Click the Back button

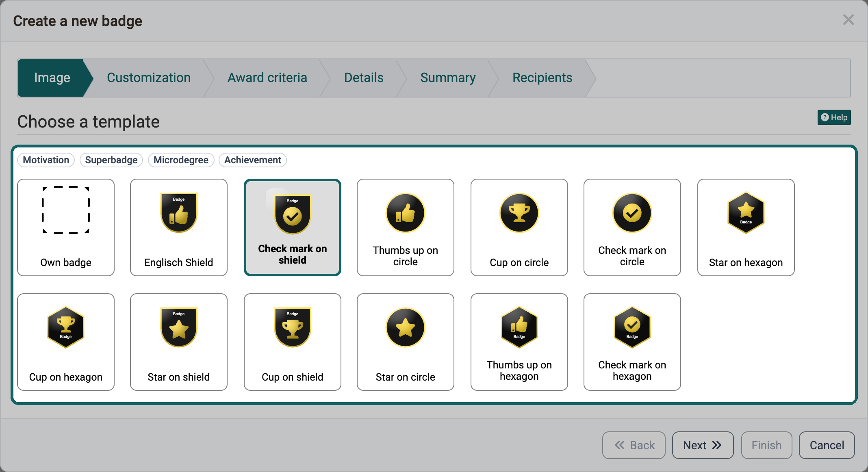pyautogui.click(x=634, y=445)
